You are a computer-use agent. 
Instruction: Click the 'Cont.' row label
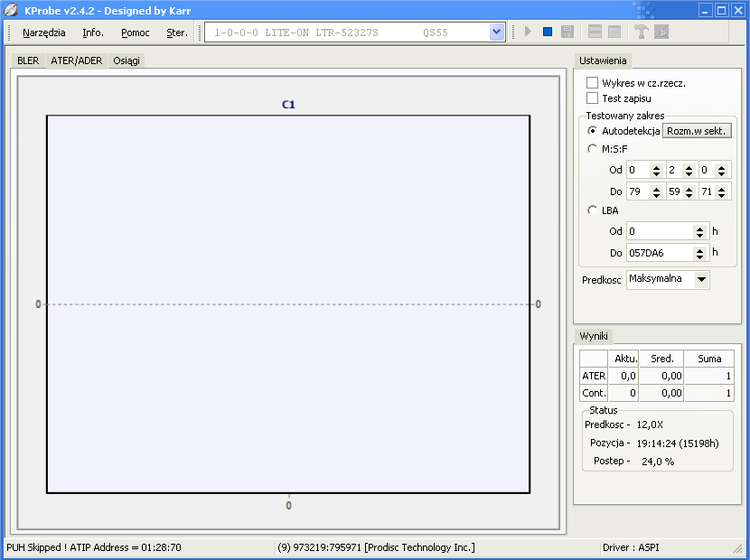pyautogui.click(x=594, y=393)
